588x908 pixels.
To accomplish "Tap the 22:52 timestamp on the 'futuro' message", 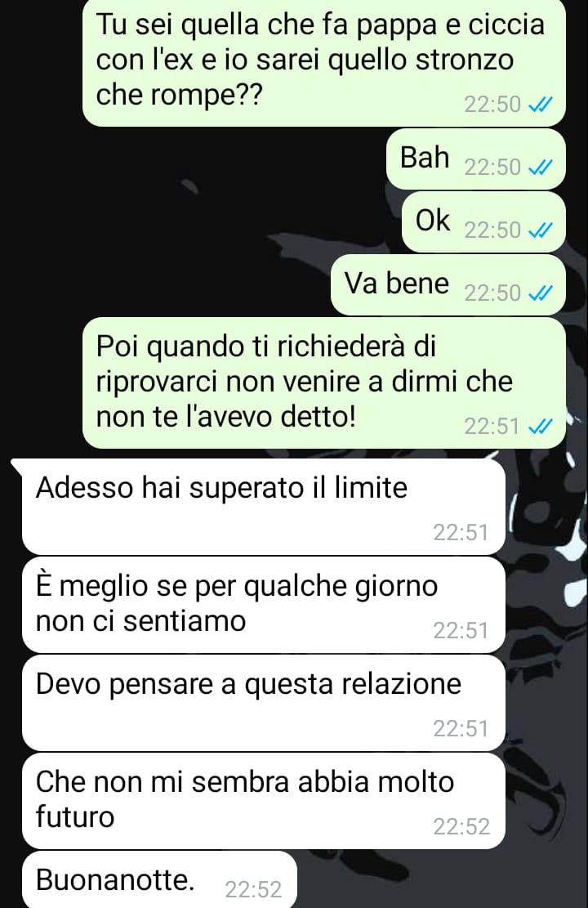I will pos(462,826).
